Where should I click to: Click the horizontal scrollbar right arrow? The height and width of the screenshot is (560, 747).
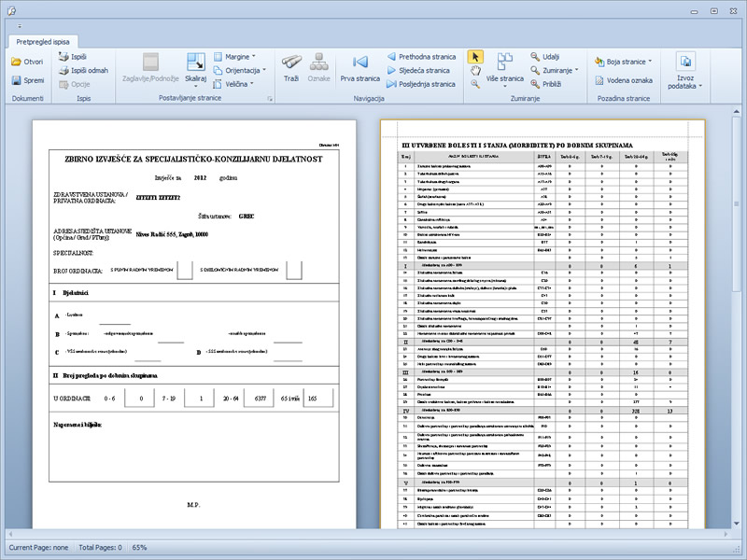pyautogui.click(x=726, y=534)
